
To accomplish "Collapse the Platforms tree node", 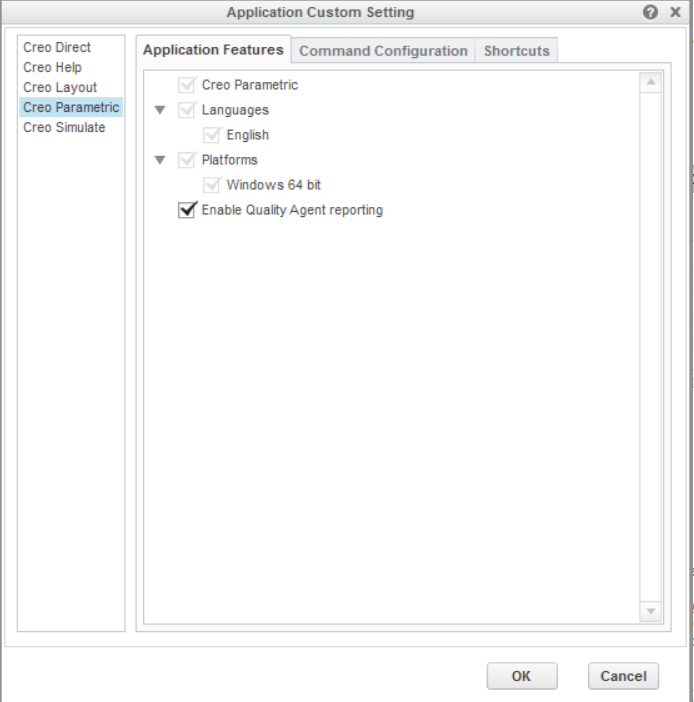I will point(160,160).
